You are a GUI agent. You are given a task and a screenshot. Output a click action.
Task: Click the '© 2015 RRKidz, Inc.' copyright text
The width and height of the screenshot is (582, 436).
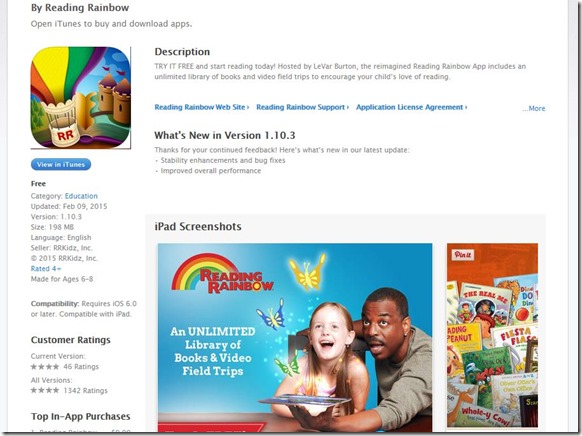tap(64, 258)
